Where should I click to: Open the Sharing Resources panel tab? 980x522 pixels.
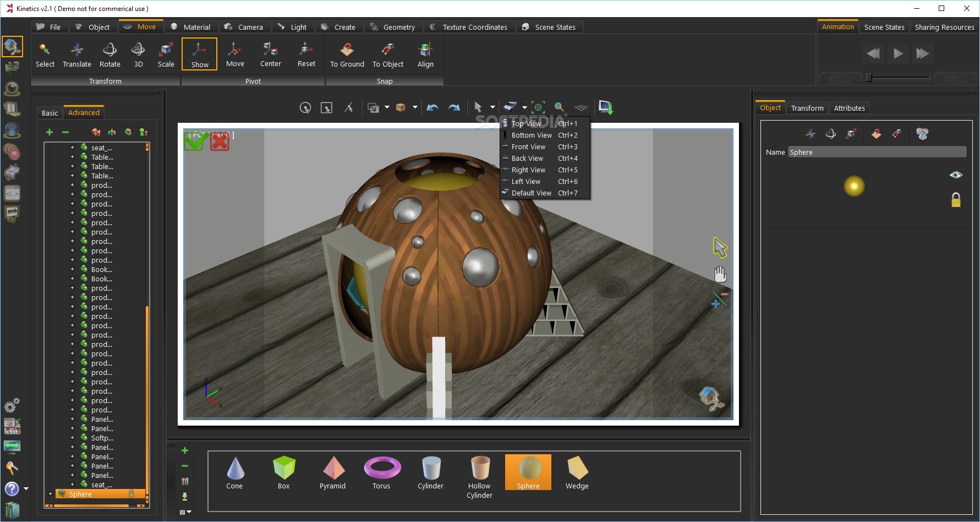click(944, 27)
